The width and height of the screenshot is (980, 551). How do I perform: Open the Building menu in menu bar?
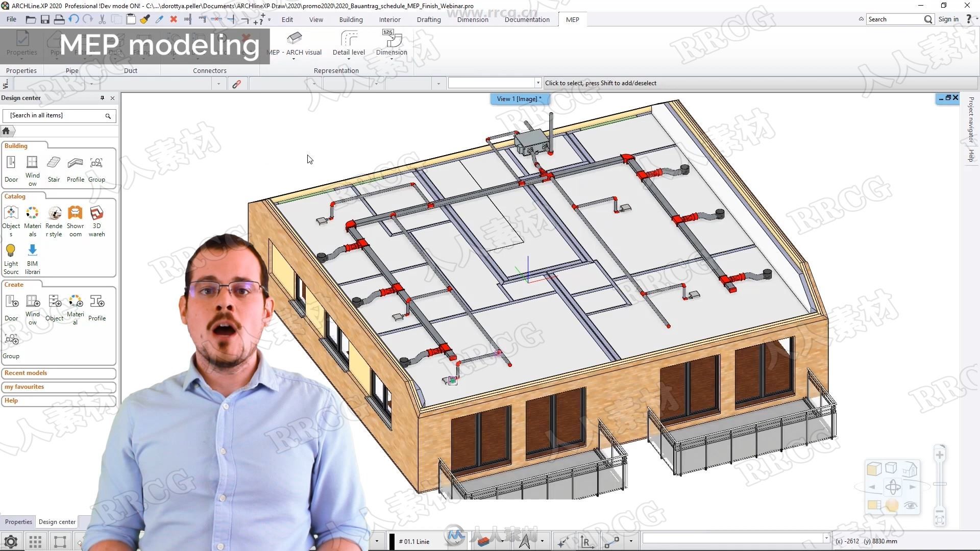(x=350, y=19)
